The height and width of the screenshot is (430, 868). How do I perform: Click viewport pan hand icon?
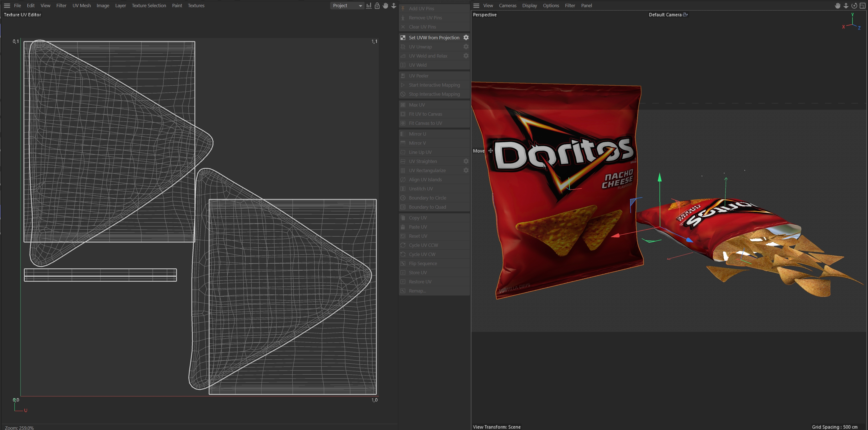pos(838,6)
